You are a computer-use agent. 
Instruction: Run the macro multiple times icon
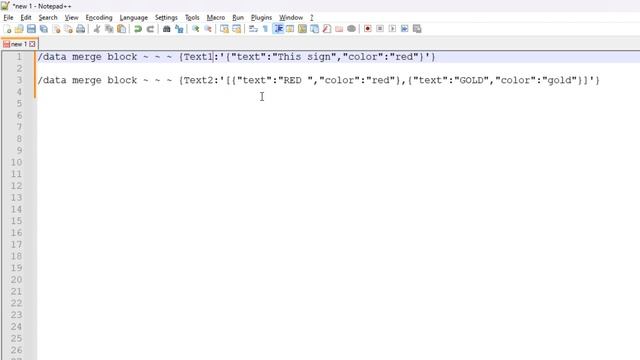404,29
